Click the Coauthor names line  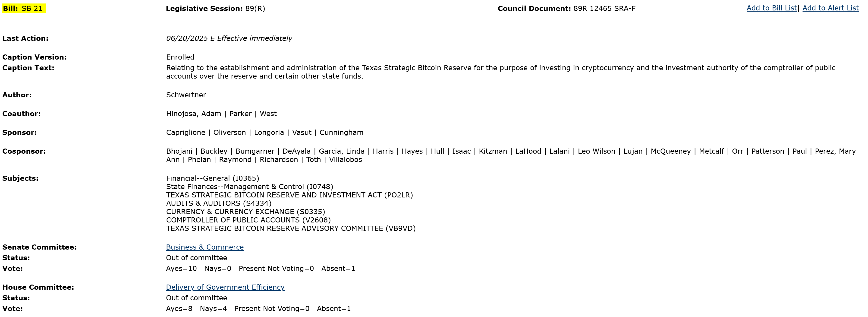[221, 114]
